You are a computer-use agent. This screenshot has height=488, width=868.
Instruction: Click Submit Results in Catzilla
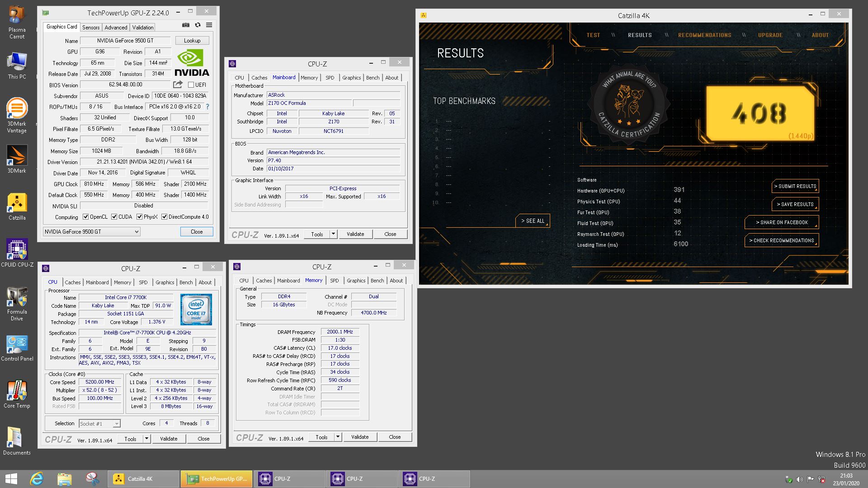pos(795,186)
